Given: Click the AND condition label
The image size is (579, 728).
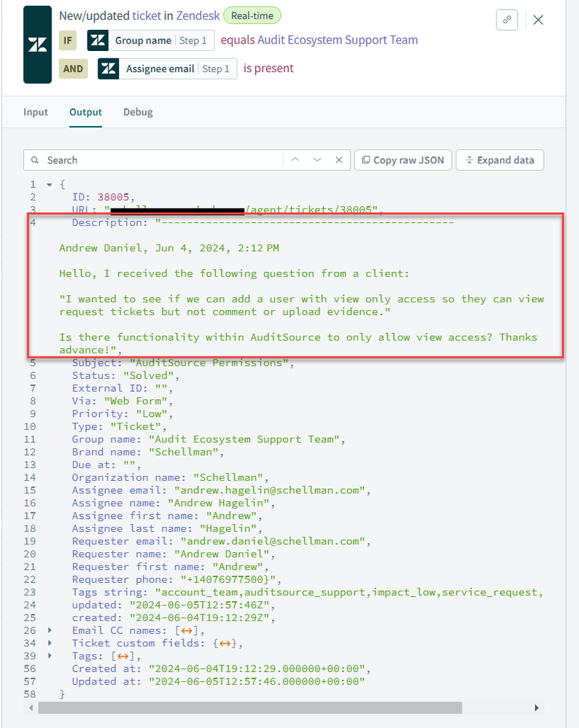Looking at the screenshot, I should click(x=73, y=69).
